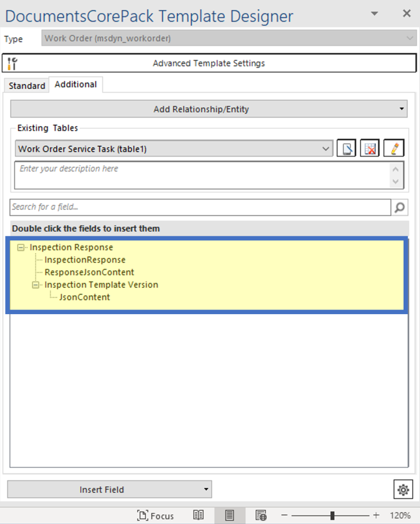This screenshot has width=420, height=524.
Task: Open the gear settings button
Action: (403, 490)
